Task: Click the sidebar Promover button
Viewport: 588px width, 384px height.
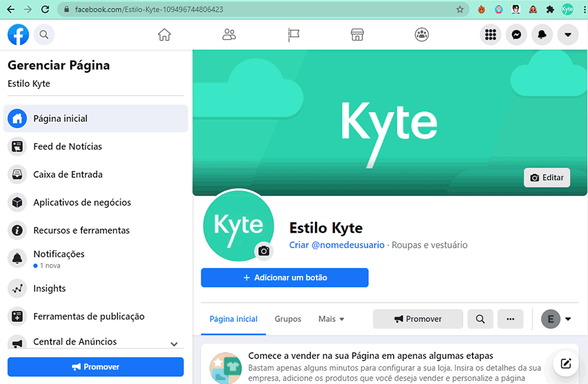Action: 96,367
